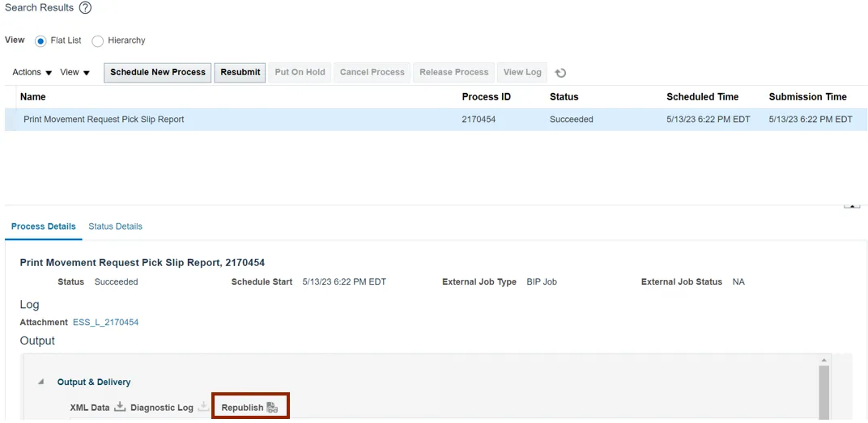
Task: Click the Schedule New Process button
Action: (158, 73)
